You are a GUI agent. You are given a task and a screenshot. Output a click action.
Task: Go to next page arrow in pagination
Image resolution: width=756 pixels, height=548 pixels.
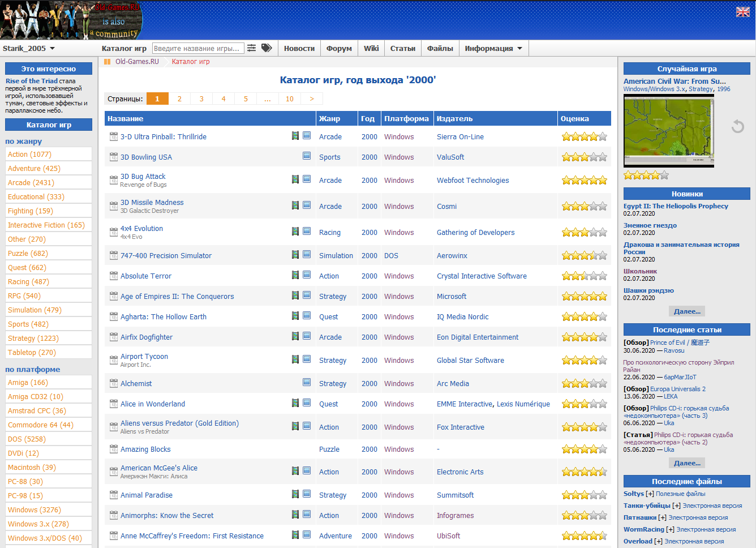(x=312, y=99)
